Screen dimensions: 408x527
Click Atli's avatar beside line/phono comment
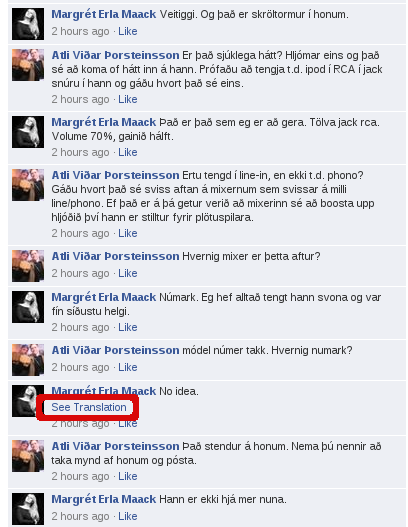[28, 185]
